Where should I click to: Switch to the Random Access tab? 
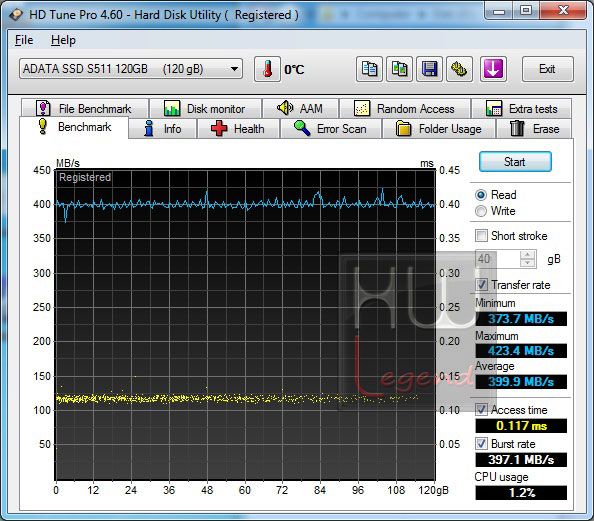pos(405,109)
